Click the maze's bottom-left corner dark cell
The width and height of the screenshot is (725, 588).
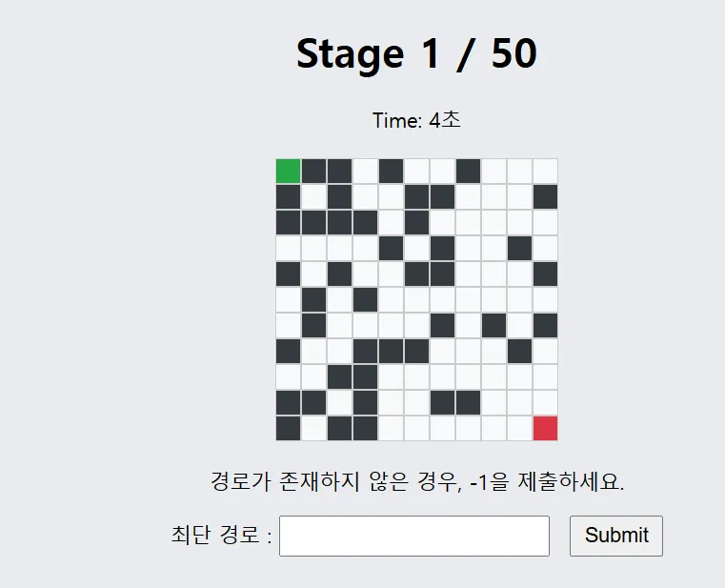[288, 428]
